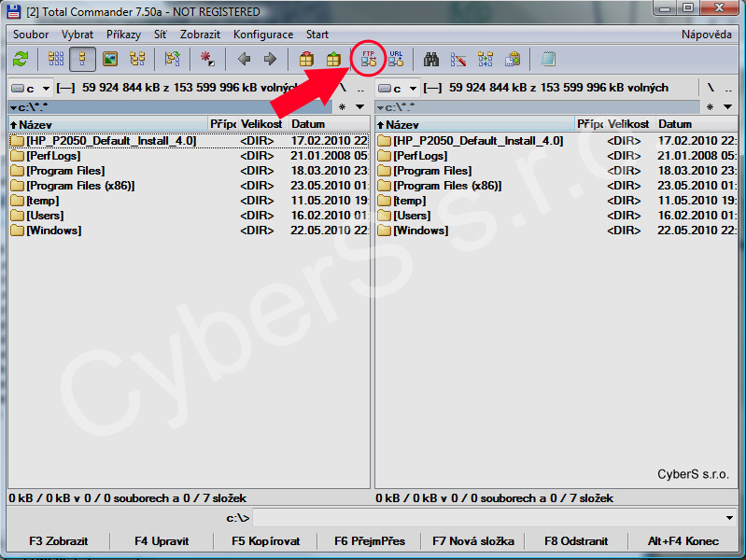The width and height of the screenshot is (746, 560).
Task: Select [Program Files] folder in right panel
Action: [x=556, y=171]
